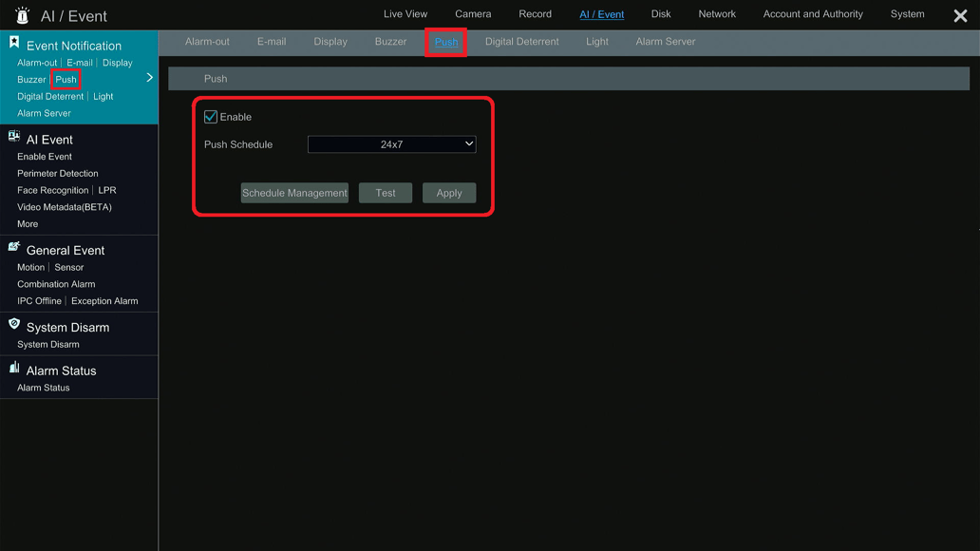Open Perimeter Detection settings
The height and width of the screenshot is (551, 980).
60,173
